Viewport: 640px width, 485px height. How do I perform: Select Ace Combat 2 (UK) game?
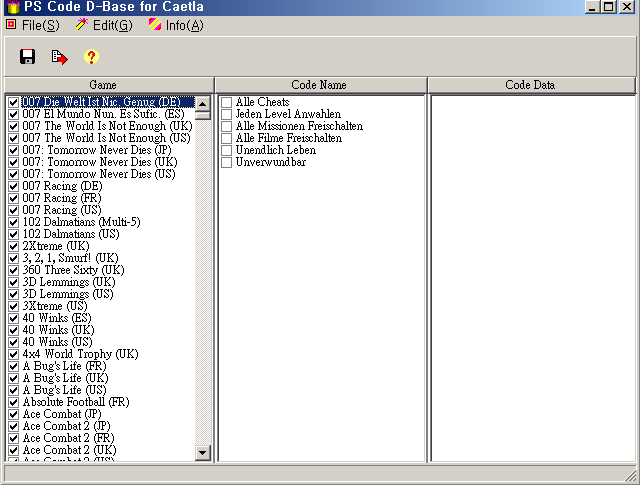[70, 450]
